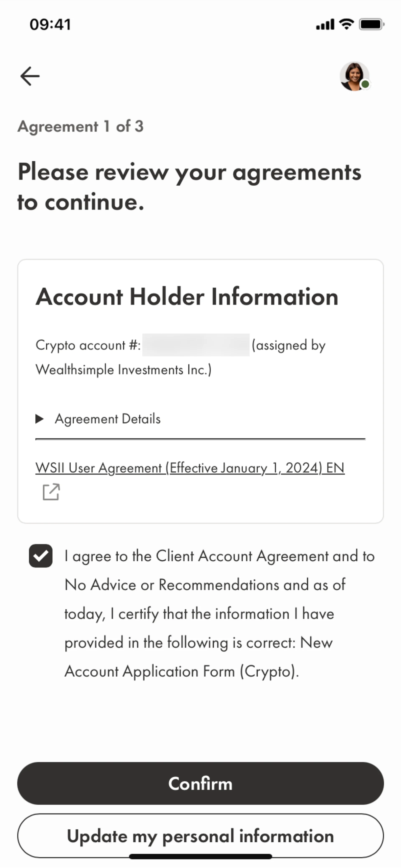Tap the 'Agreement 1 of 3' step label

81,126
